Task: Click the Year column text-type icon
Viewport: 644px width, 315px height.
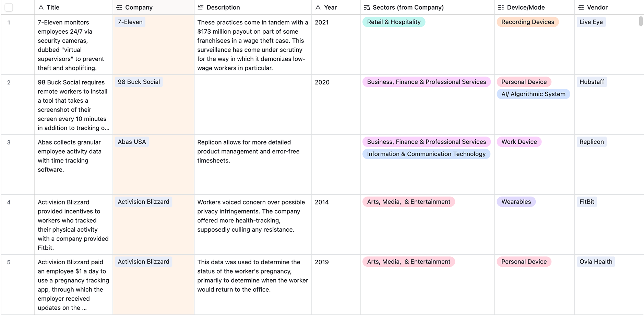Action: (318, 8)
